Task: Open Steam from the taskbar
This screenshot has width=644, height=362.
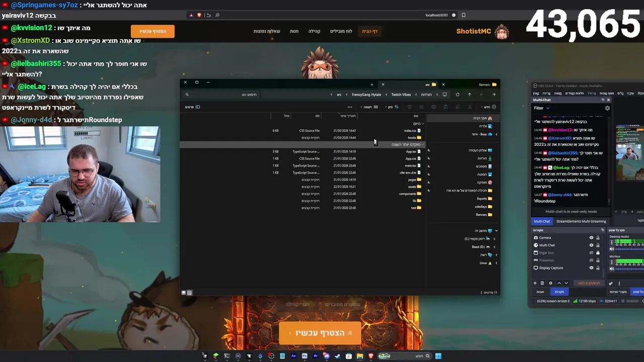Action: (338, 356)
